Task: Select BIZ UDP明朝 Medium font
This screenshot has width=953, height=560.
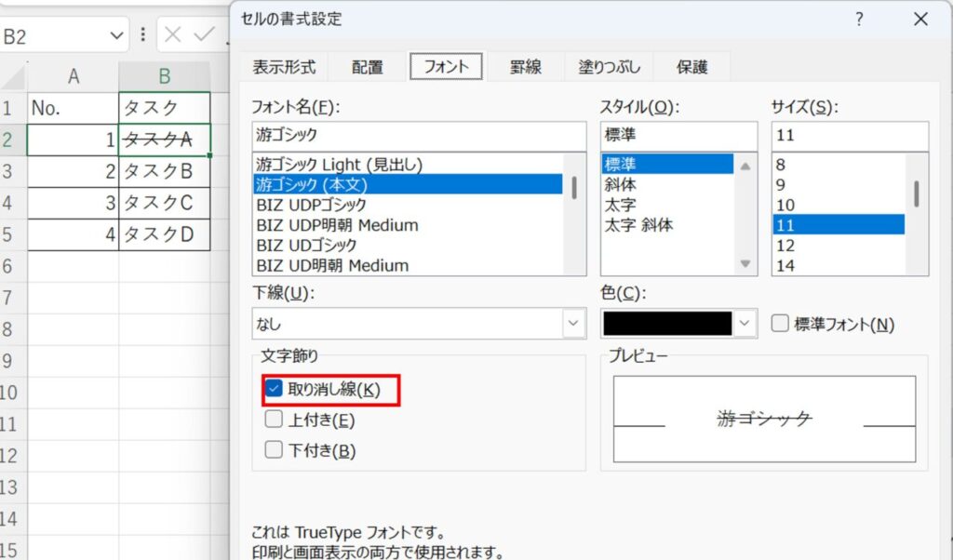Action: 408,225
